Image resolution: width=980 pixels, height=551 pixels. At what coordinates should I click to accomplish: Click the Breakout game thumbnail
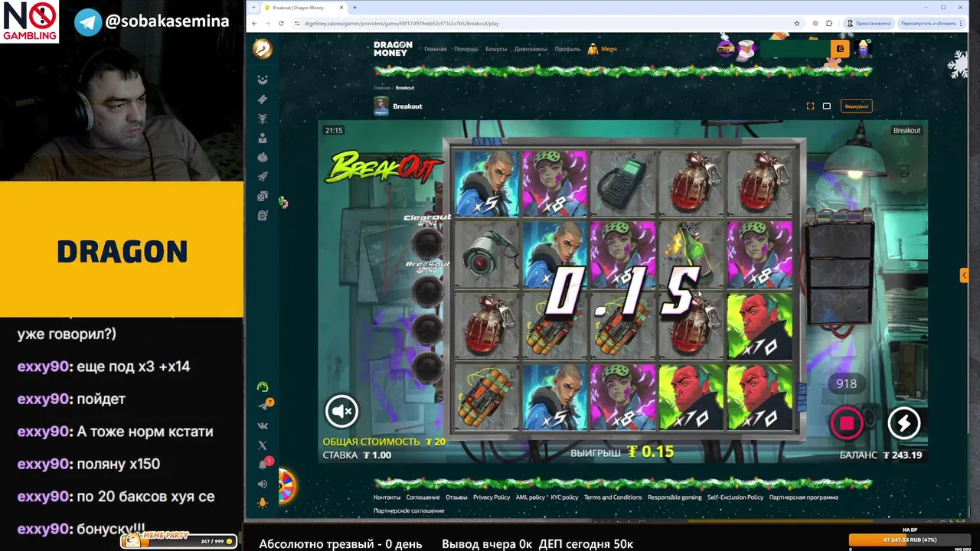[381, 106]
